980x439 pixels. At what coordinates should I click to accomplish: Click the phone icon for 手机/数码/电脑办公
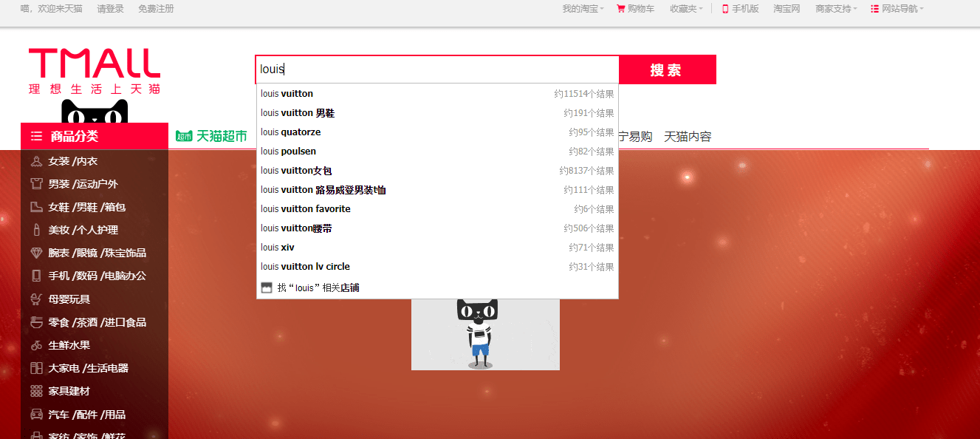click(36, 276)
